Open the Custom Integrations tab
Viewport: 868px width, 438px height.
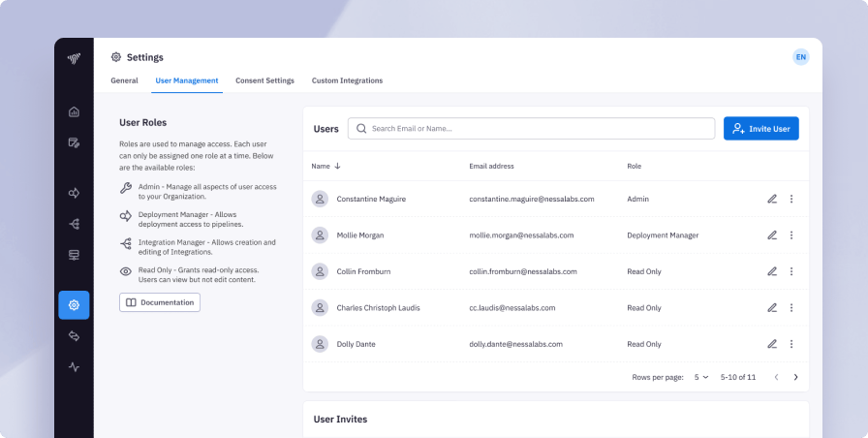pyautogui.click(x=347, y=80)
